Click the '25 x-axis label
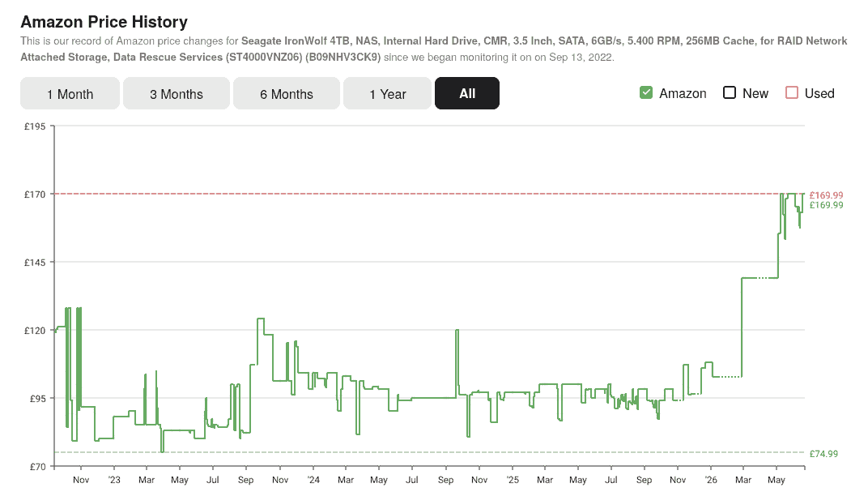 pos(513,480)
